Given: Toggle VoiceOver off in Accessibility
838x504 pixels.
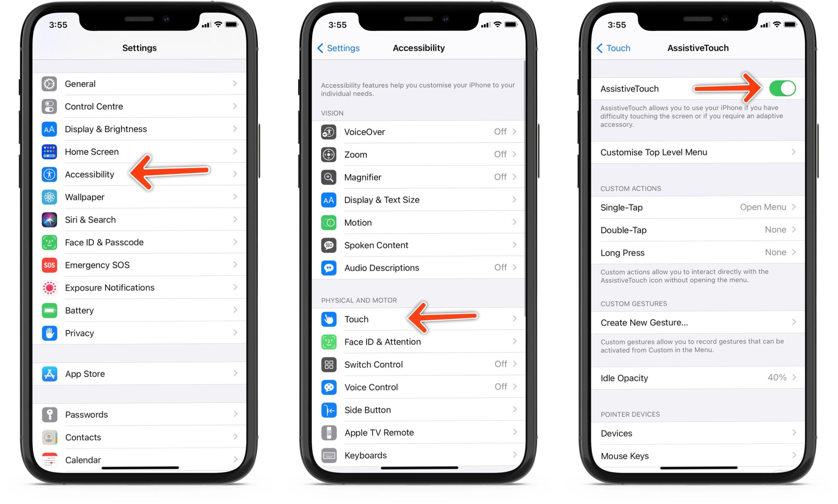Looking at the screenshot, I should click(419, 132).
